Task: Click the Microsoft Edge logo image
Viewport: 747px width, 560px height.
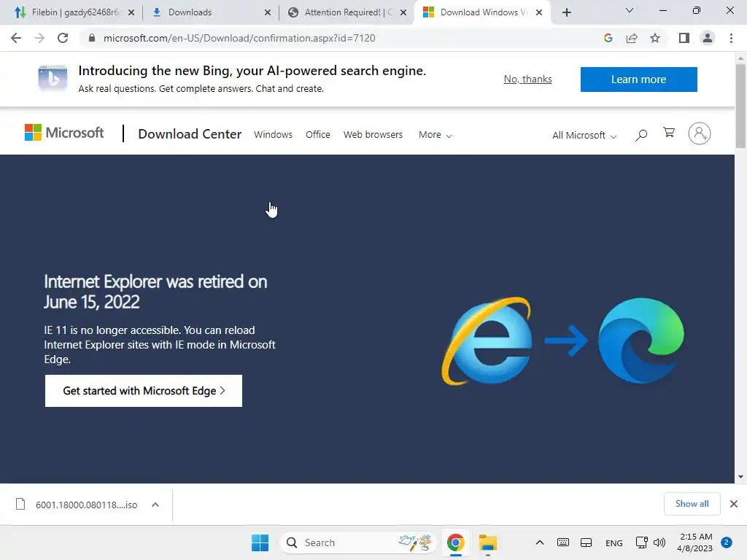Action: tap(641, 341)
